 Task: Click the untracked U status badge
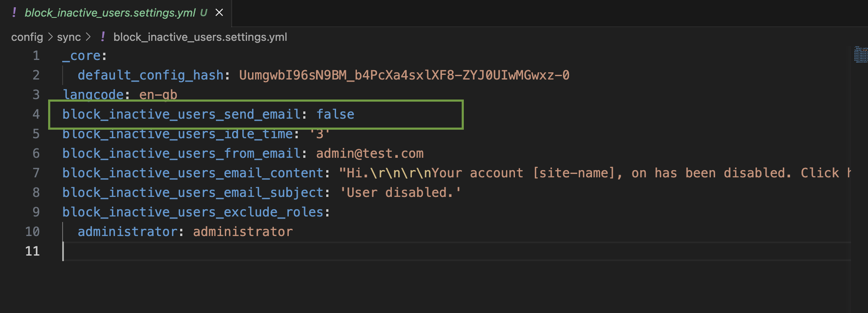coord(204,13)
